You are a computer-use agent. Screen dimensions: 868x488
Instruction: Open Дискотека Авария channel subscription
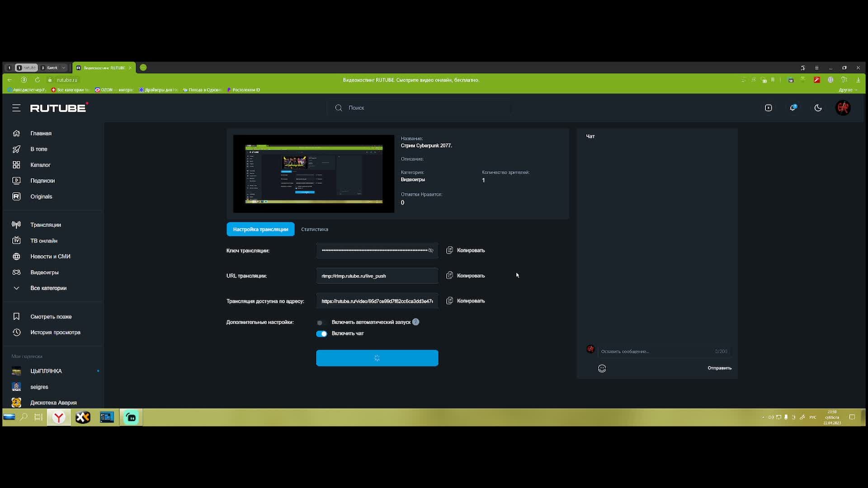click(53, 402)
